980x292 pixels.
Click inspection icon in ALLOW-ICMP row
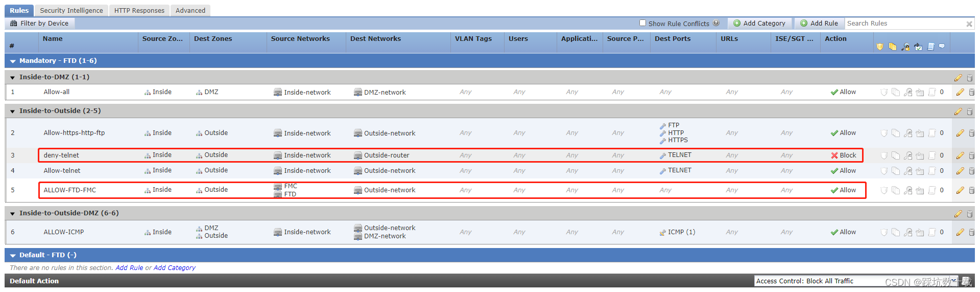908,232
